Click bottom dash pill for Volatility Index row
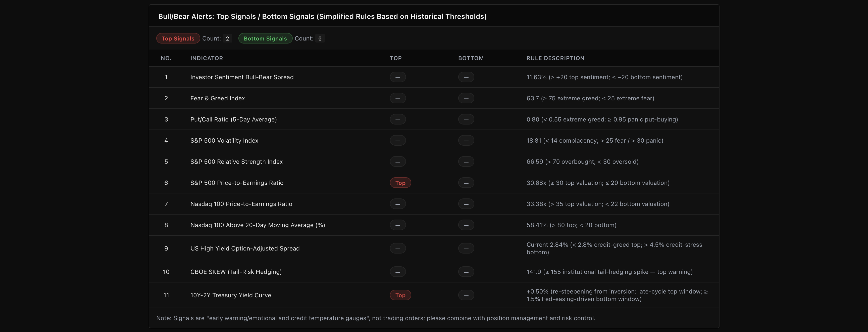The height and width of the screenshot is (332, 868). click(466, 140)
